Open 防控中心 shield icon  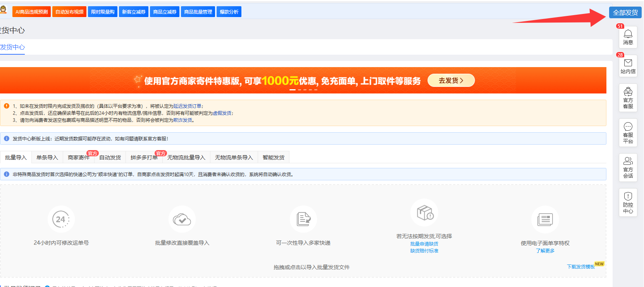628,202
